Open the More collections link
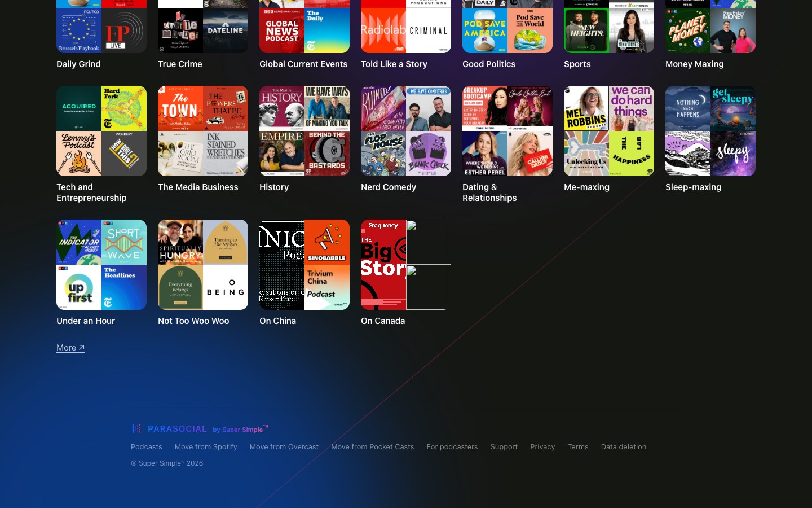812x508 pixels. pos(70,348)
